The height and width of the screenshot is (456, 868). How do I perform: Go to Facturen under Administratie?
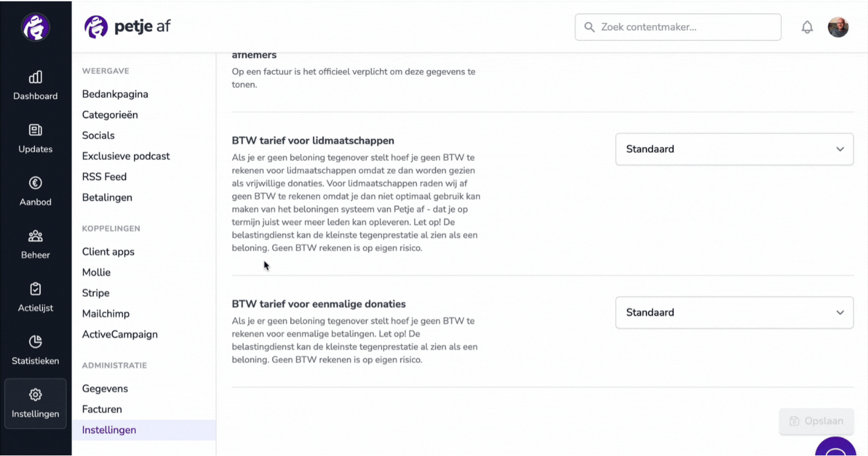pyautogui.click(x=102, y=409)
